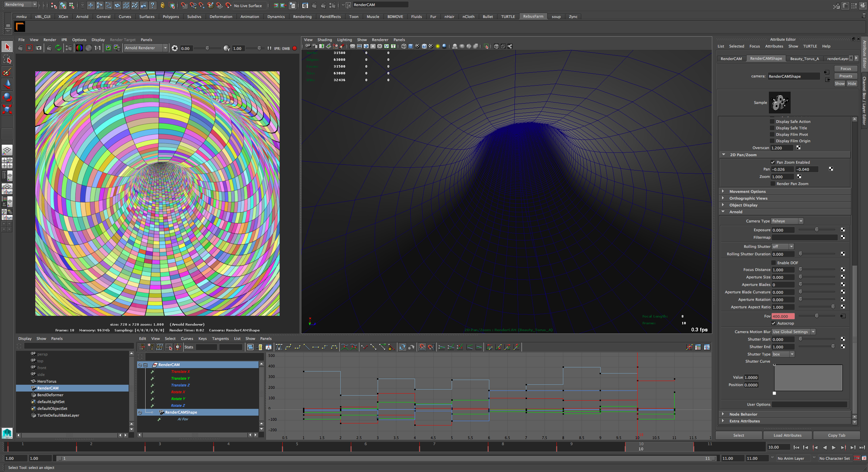Open the Arnold Renderer dropdown
Viewport: 868px width, 472px height.
click(146, 48)
